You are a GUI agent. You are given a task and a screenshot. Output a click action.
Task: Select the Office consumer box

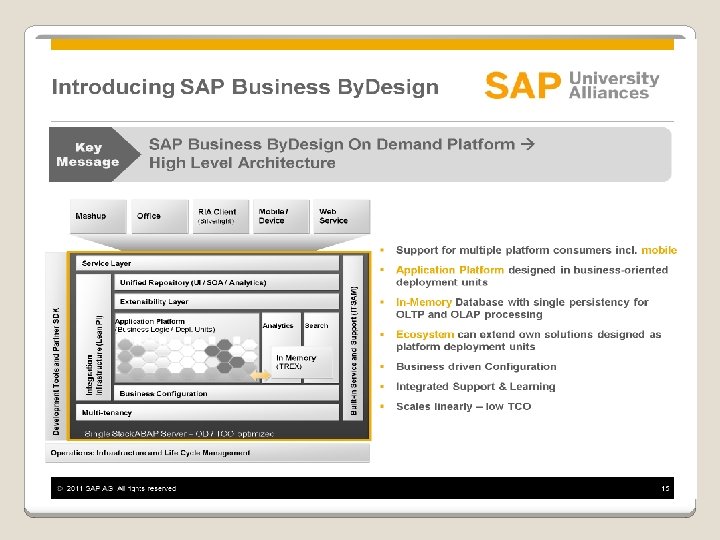(x=160, y=216)
